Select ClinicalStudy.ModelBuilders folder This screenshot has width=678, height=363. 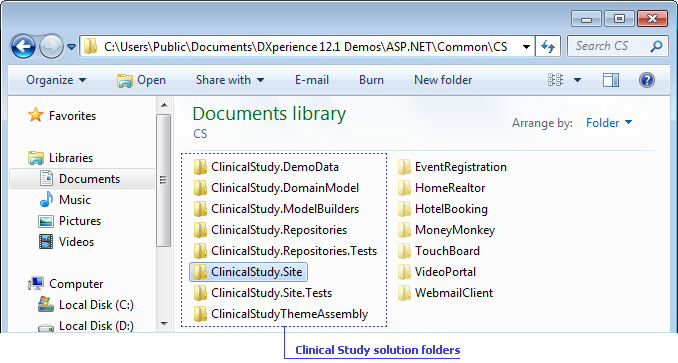[276, 209]
